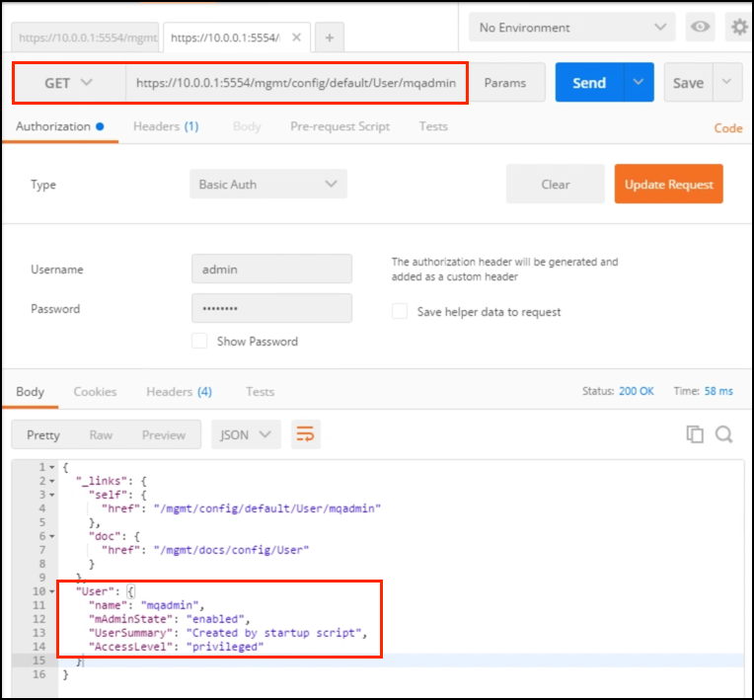Enable the Show Password checkbox
Screen dimensions: 754x700
[199, 341]
